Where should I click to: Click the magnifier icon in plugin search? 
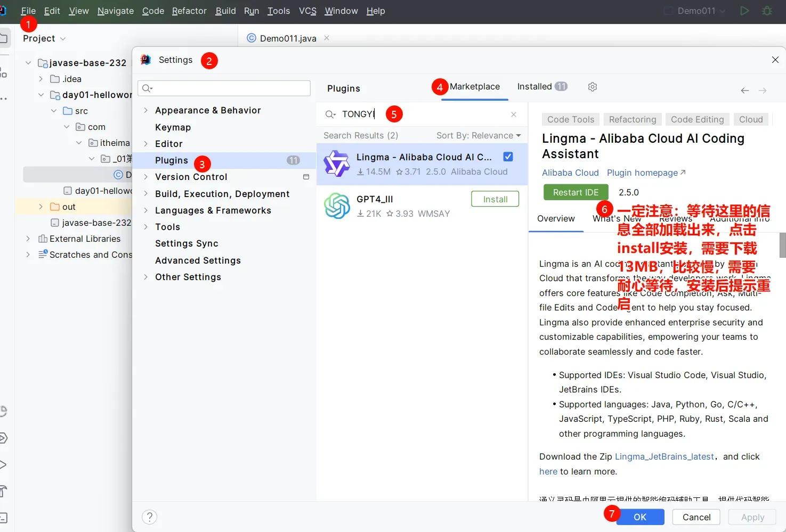tap(330, 114)
